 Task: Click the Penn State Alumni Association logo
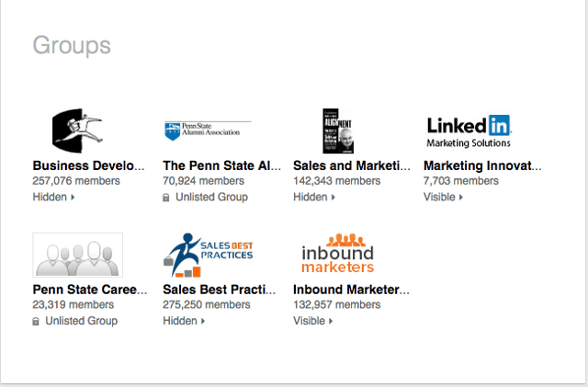(208, 131)
